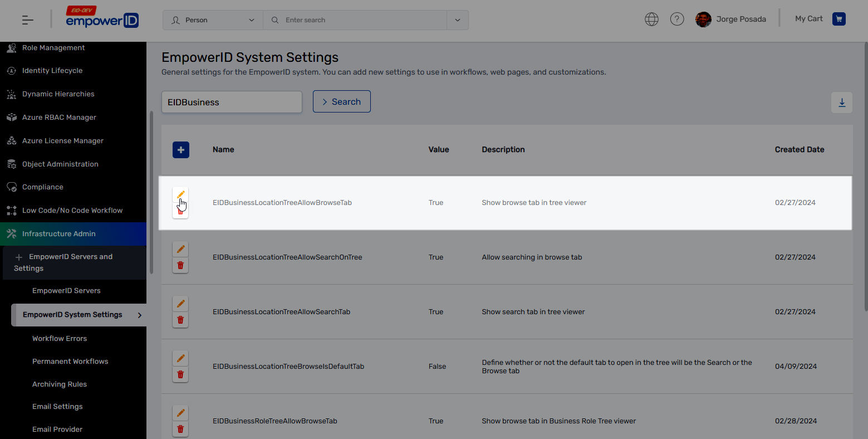
Task: Open the help question mark icon
Action: coord(677,18)
